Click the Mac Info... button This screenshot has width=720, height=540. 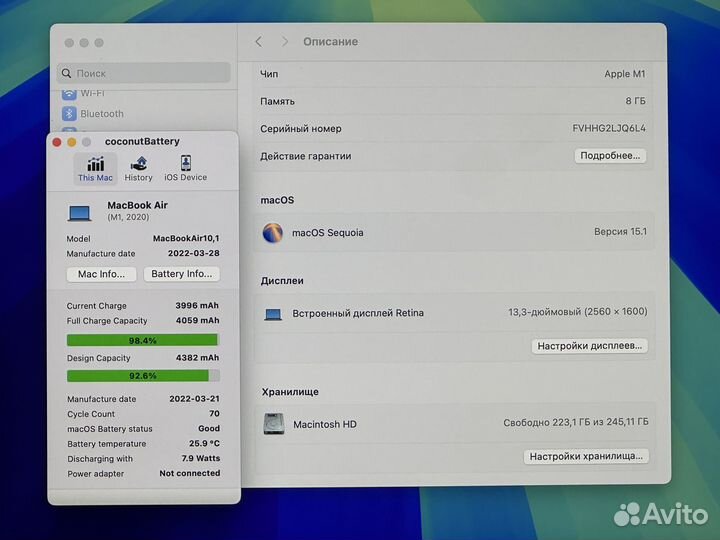pyautogui.click(x=101, y=274)
